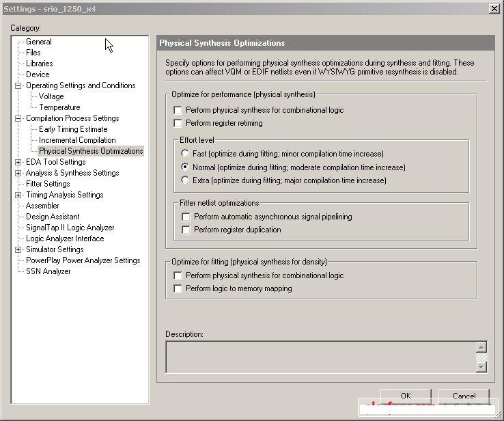Select Early Timing Estimate in the tree
Image resolution: width=504 pixels, height=421 pixels.
(73, 129)
